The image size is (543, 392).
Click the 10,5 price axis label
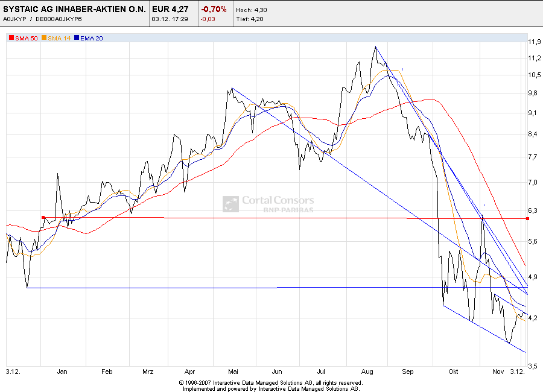coord(535,75)
